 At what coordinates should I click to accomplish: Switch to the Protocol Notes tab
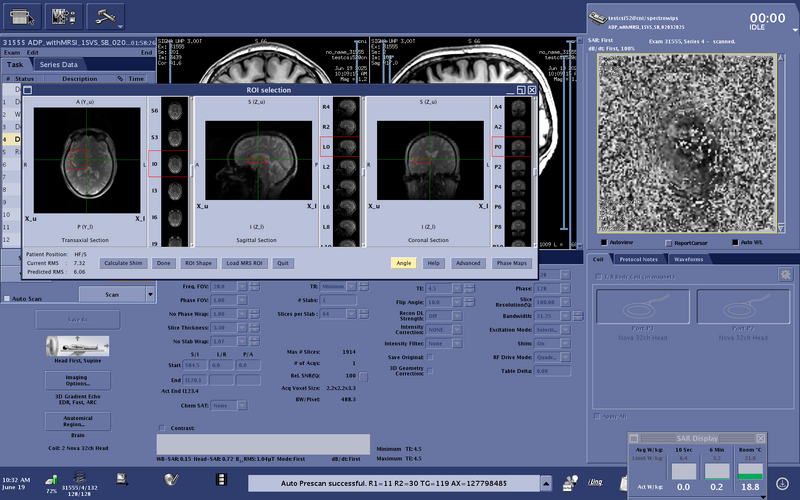click(638, 259)
